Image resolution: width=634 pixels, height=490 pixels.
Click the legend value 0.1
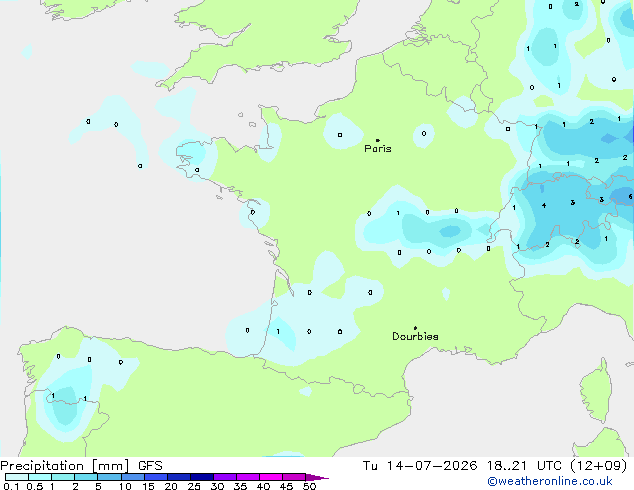click(x=11, y=486)
